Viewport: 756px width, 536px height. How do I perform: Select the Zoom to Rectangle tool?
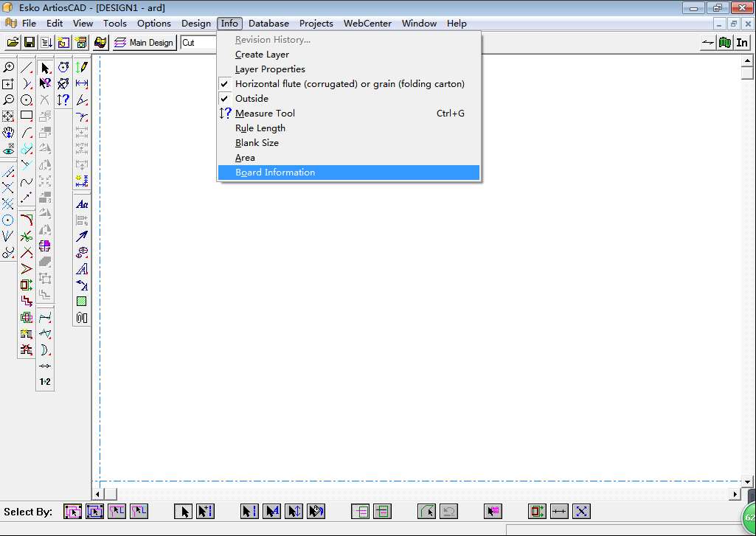8,83
